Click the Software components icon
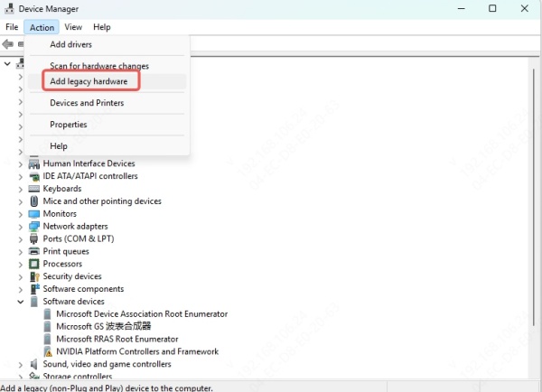Image resolution: width=542 pixels, height=392 pixels. pos(34,289)
